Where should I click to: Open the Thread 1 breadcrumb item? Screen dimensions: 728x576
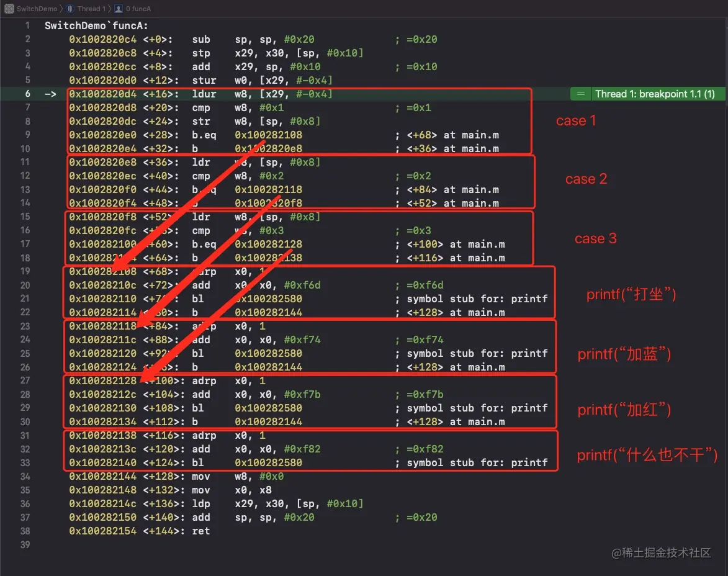86,8
